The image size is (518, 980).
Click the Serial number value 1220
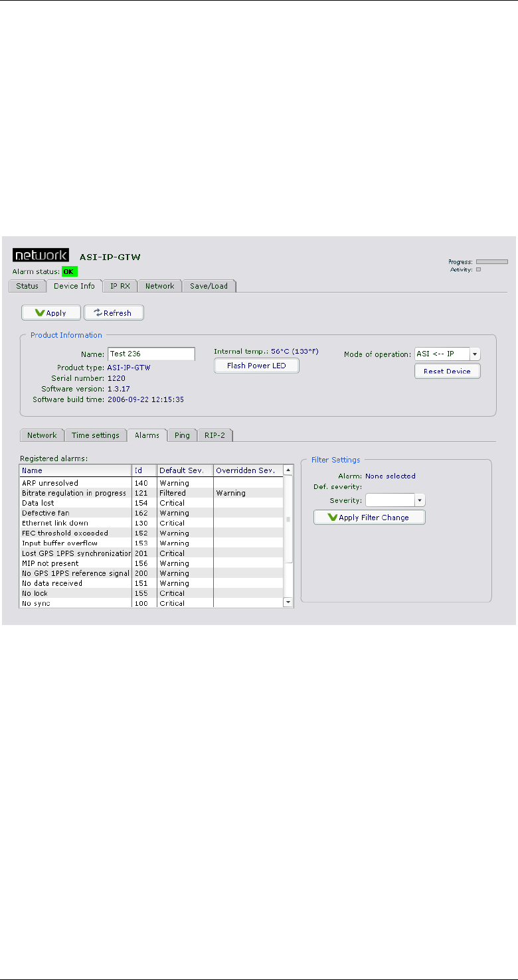pyautogui.click(x=116, y=378)
